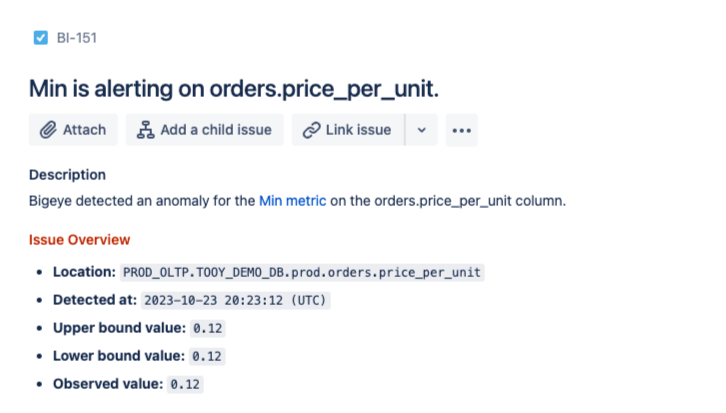Image resolution: width=726 pixels, height=413 pixels.
Task: Click the bold Observed value label
Action: [108, 384]
